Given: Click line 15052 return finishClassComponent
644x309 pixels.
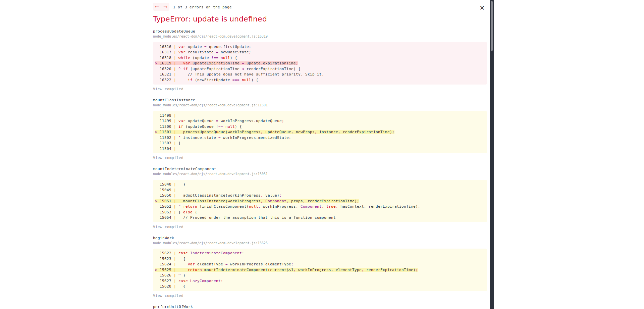Looking at the screenshot, I should tap(290, 207).
